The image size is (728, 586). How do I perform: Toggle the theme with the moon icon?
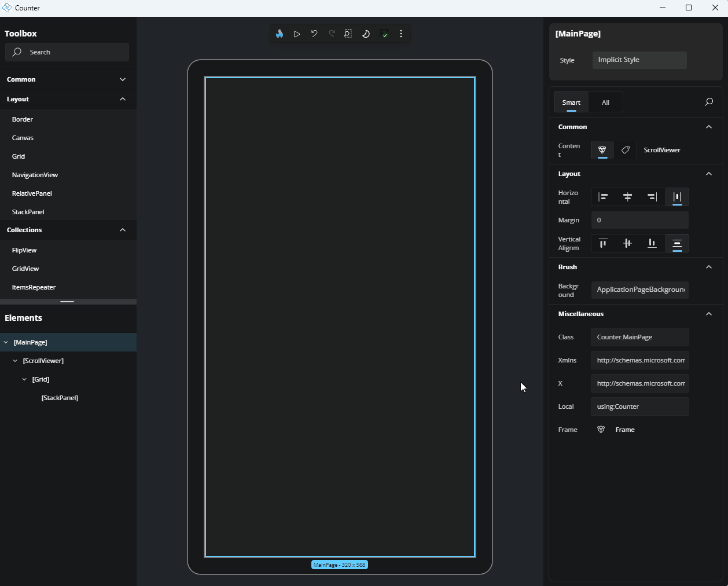pos(366,34)
